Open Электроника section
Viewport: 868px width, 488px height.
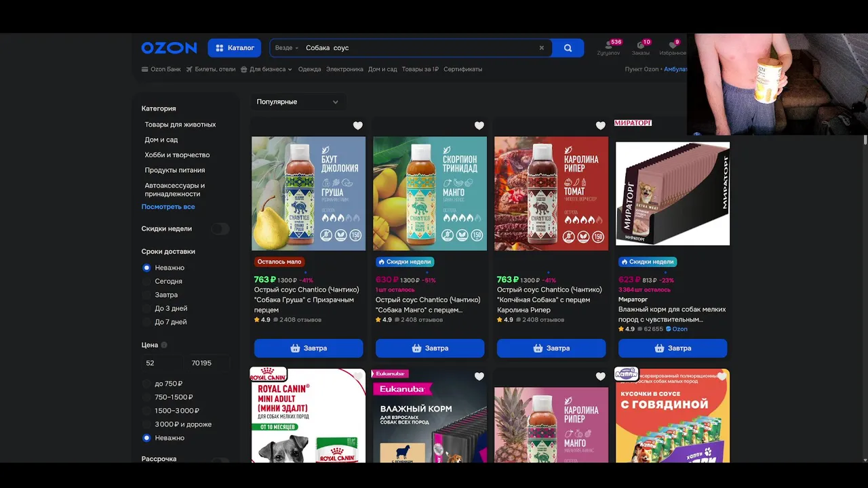pos(344,69)
